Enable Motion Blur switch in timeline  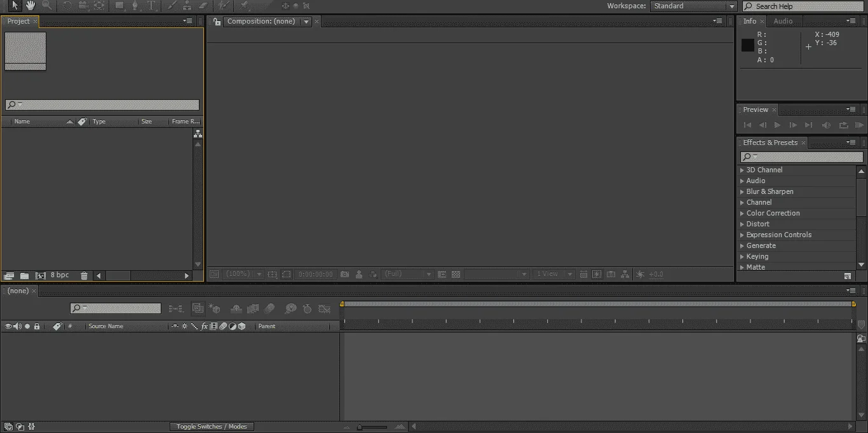click(269, 308)
